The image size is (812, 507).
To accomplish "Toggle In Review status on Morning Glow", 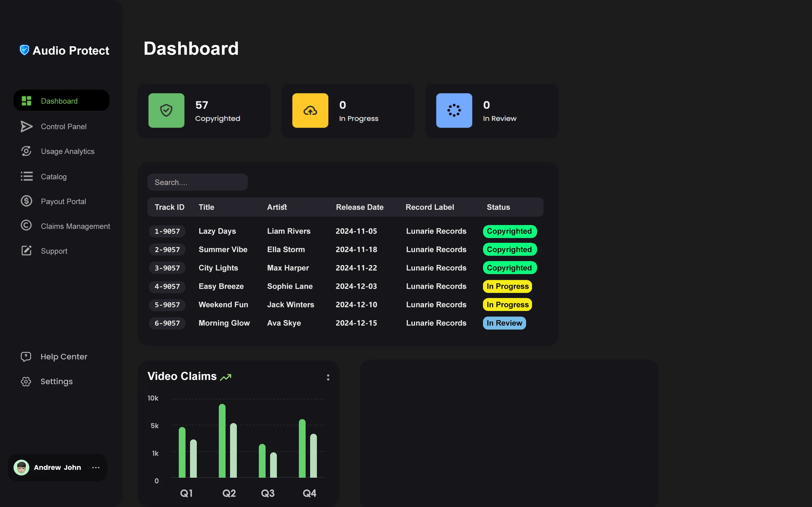I will coord(504,323).
